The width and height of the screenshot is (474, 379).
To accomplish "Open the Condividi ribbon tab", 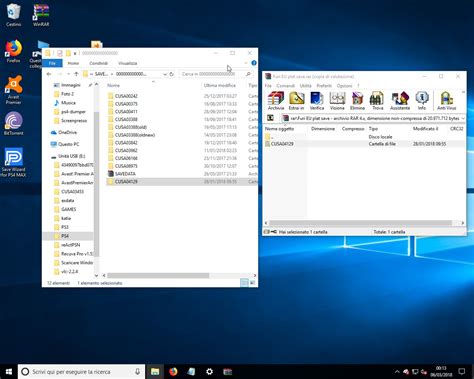I will pyautogui.click(x=99, y=63).
